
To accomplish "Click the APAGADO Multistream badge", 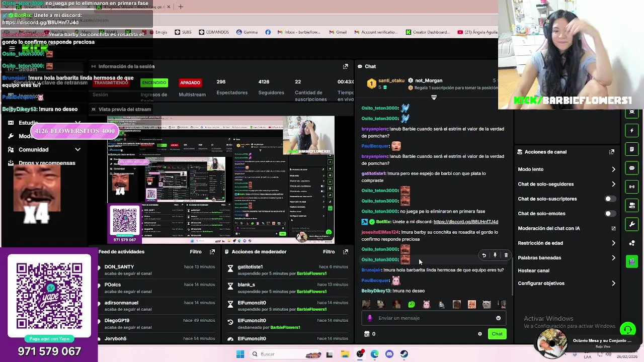I will click(190, 82).
